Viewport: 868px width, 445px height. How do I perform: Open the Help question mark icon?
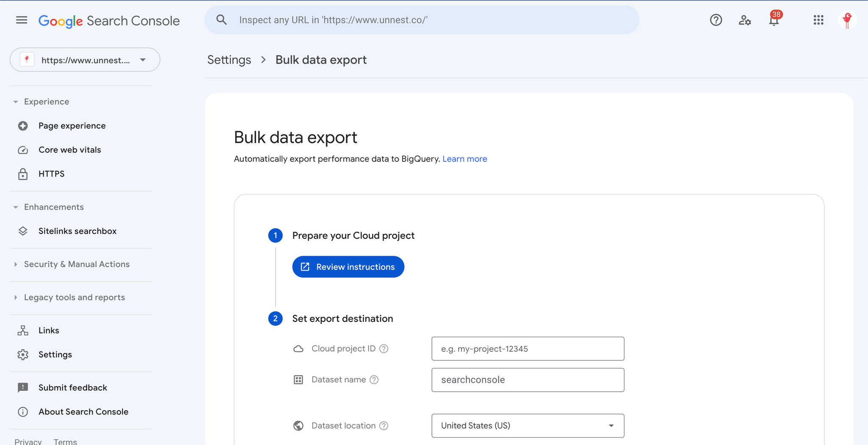tap(716, 20)
